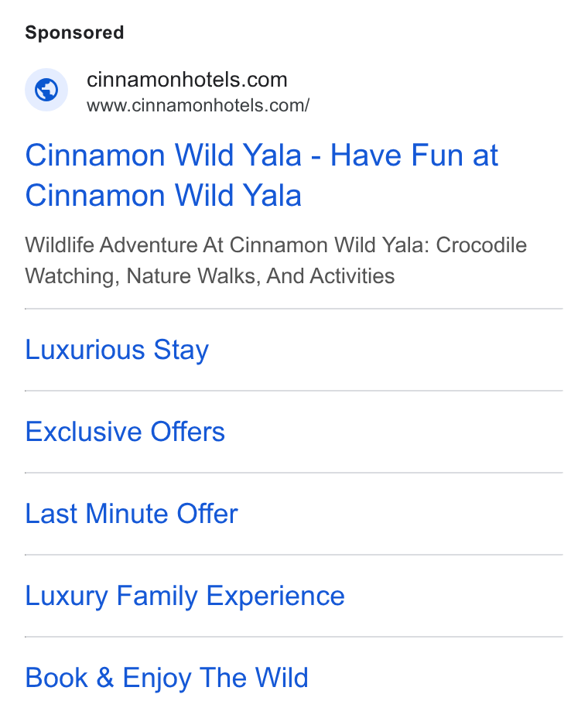Viewport: 588px width, 718px height.
Task: Click the 'Watching, Nature Walks, And Activities' text
Action: coord(210,276)
